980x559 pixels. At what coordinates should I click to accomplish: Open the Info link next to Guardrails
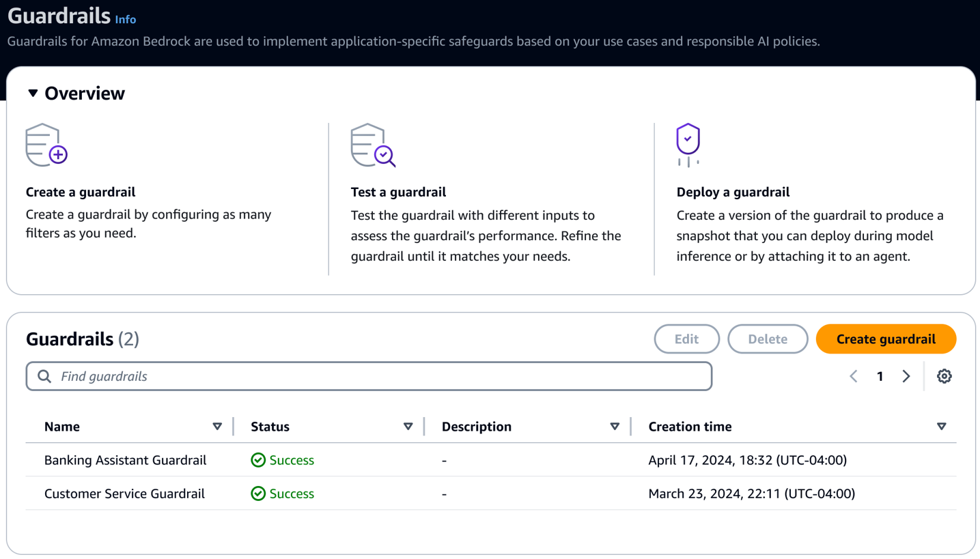coord(126,20)
